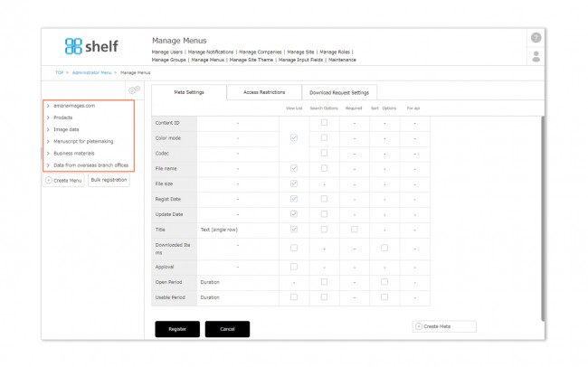Click the Open Period 'Duration' cell

(x=238, y=282)
